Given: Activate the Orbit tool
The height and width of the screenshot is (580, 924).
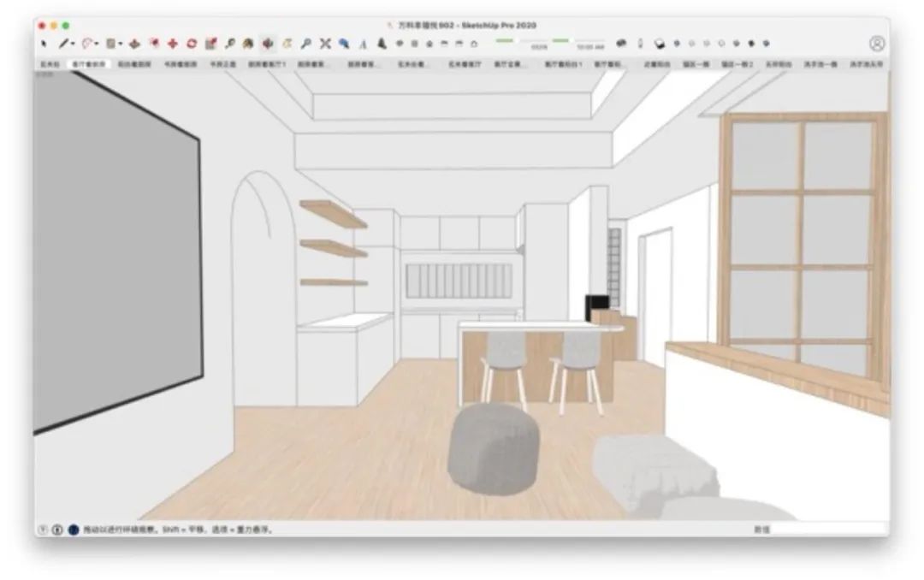Looking at the screenshot, I should 268,43.
